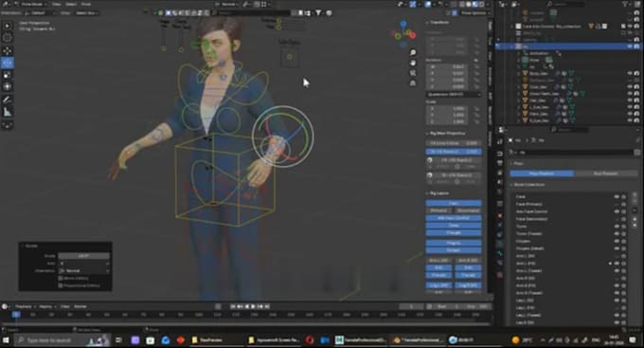Toggle the Face rig layer button
Image resolution: width=644 pixels, height=348 pixels.
[454, 203]
